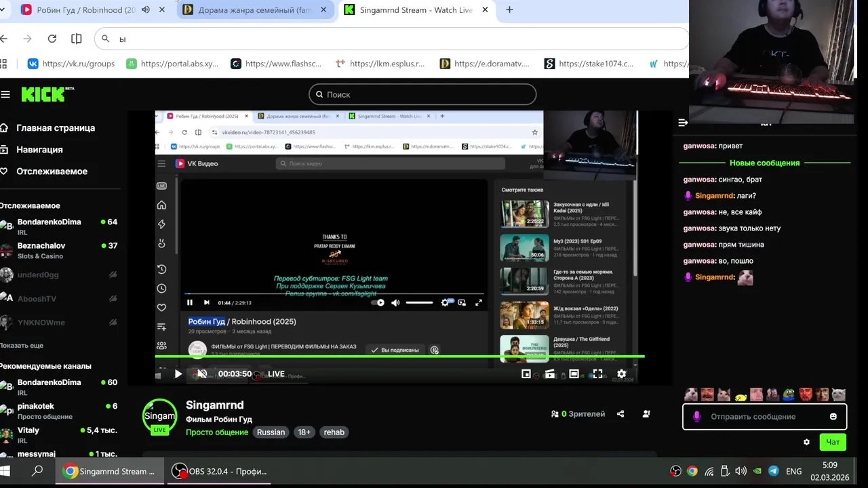Share the Singamrnd stream
The image size is (868, 488).
pos(620,414)
